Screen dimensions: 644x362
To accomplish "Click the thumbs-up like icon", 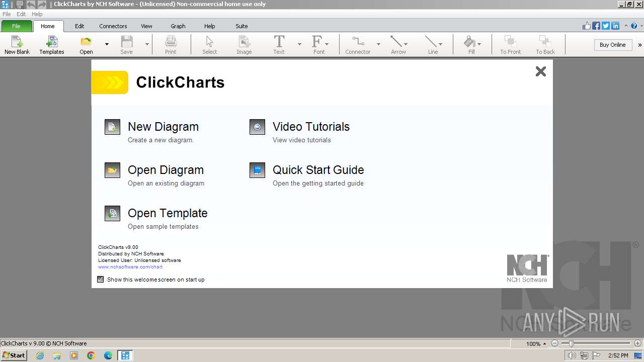I will (x=587, y=26).
